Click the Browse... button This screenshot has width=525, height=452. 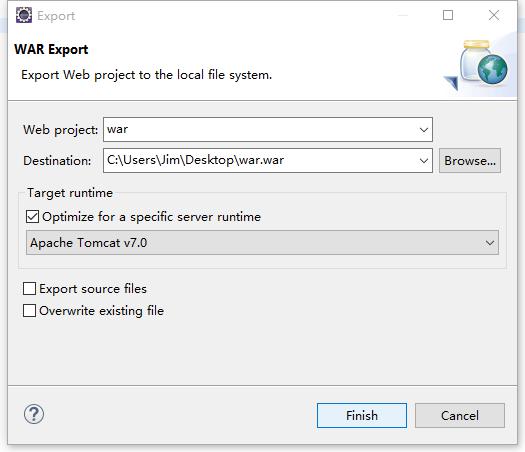click(x=470, y=161)
